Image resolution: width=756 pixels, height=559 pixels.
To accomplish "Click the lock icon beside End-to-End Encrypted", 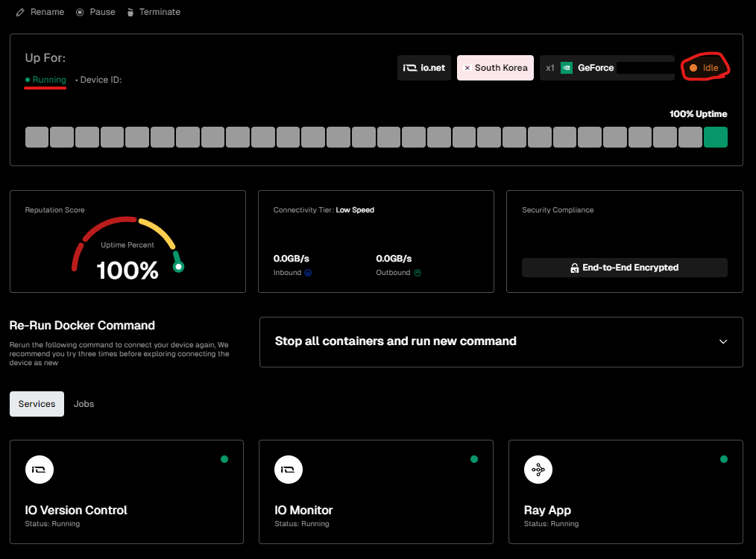I will [x=575, y=268].
